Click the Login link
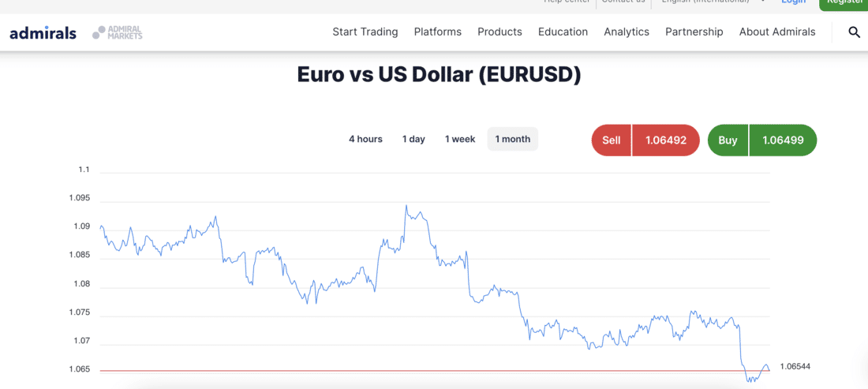Image resolution: width=868 pixels, height=389 pixels. tap(793, 2)
